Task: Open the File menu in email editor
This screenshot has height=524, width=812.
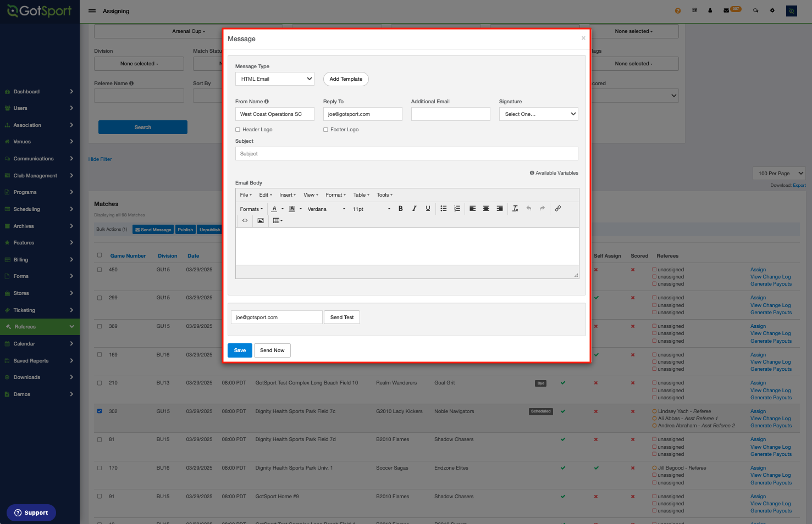Action: coord(246,195)
